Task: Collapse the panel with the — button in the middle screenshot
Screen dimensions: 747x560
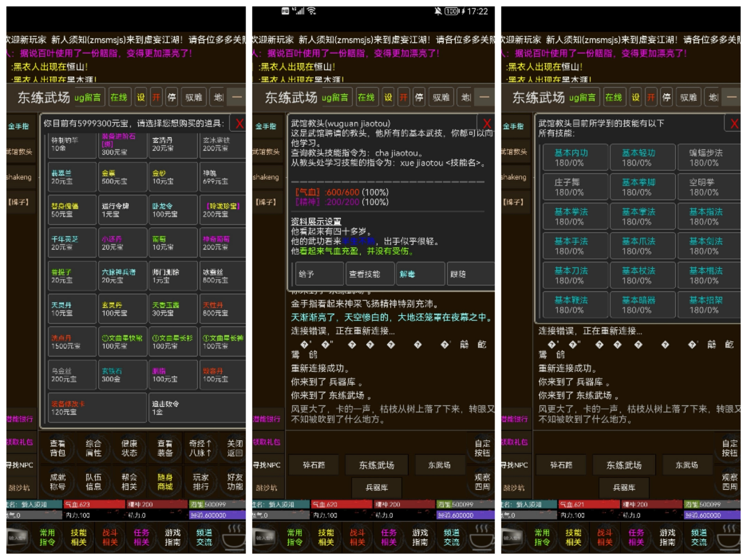Action: (x=485, y=97)
